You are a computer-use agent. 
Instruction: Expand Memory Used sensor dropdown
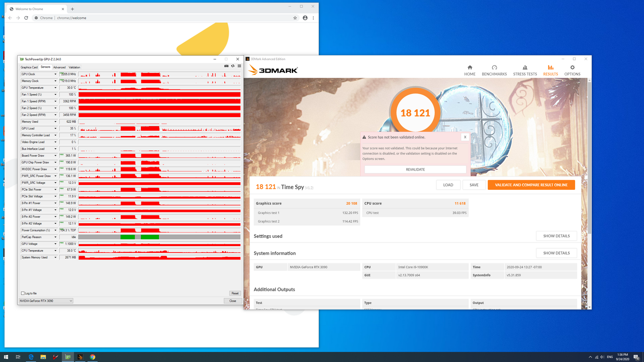pos(56,121)
